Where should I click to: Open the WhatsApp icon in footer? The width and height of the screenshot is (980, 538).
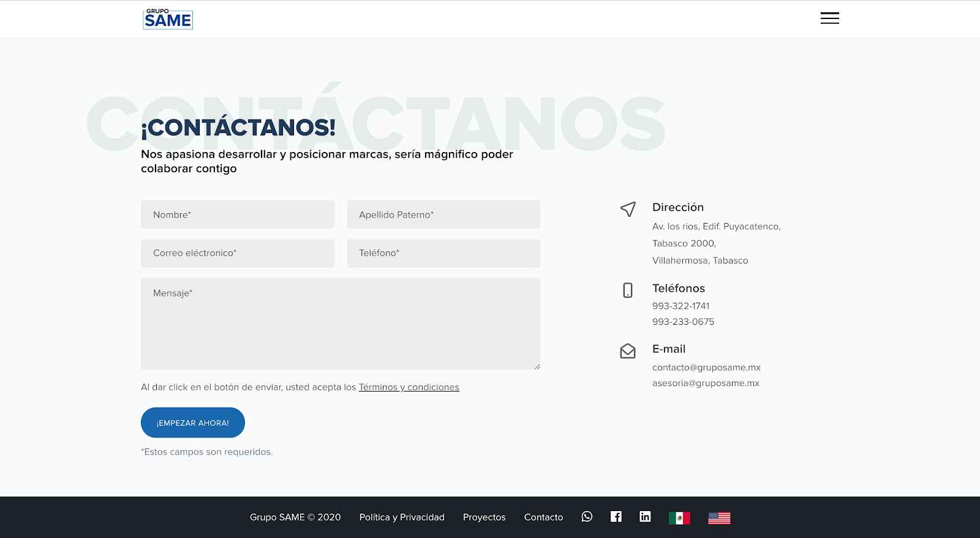coord(587,517)
